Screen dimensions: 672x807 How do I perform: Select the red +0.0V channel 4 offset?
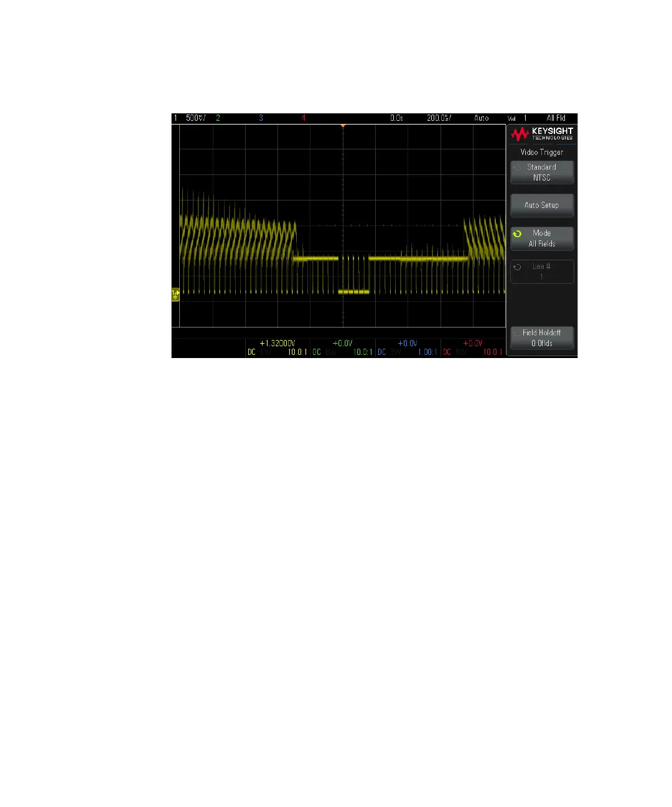point(473,343)
